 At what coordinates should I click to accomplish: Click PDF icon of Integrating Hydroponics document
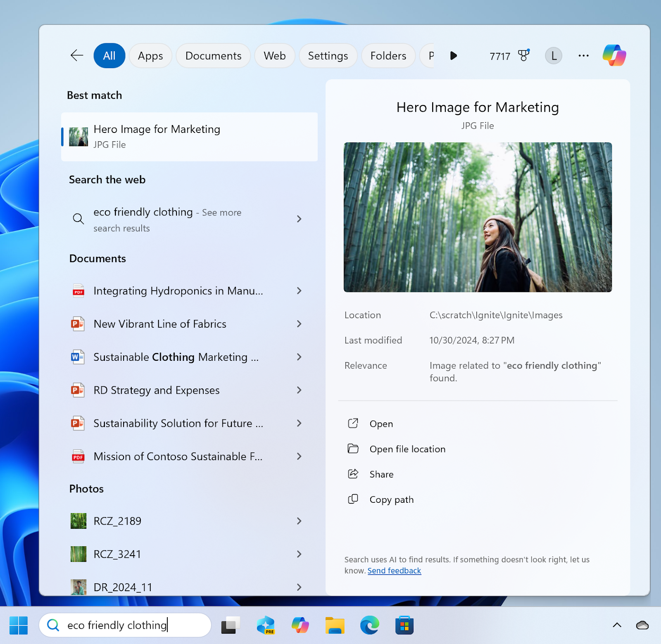78,291
